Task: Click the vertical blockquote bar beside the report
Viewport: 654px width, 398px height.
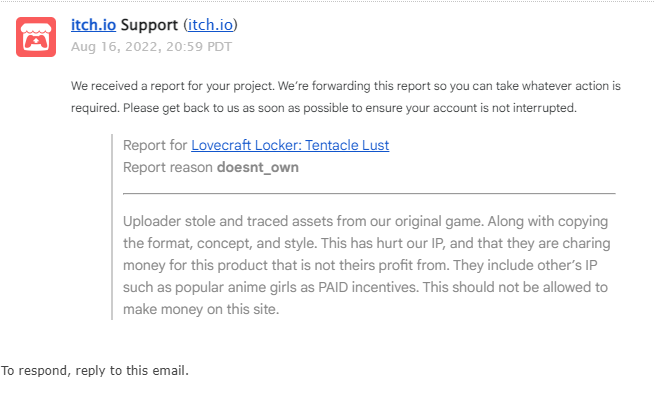Action: tap(112, 227)
